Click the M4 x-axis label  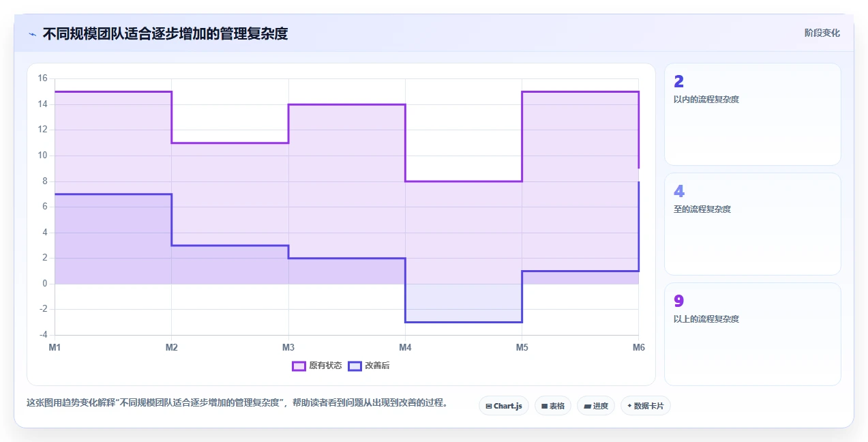tap(405, 347)
